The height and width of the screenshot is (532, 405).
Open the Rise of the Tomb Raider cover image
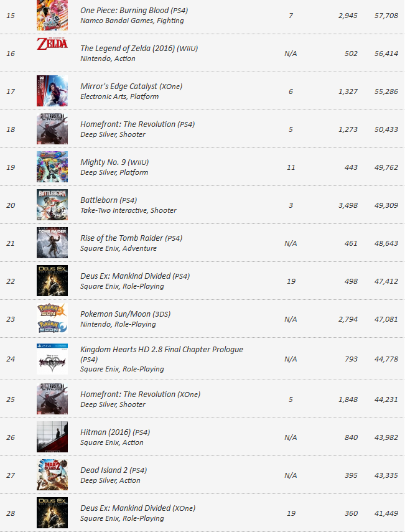(52, 243)
